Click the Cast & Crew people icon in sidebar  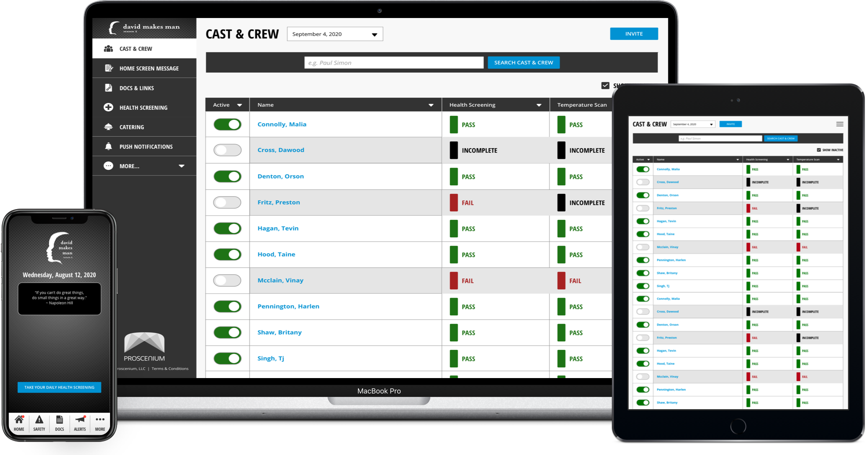108,49
